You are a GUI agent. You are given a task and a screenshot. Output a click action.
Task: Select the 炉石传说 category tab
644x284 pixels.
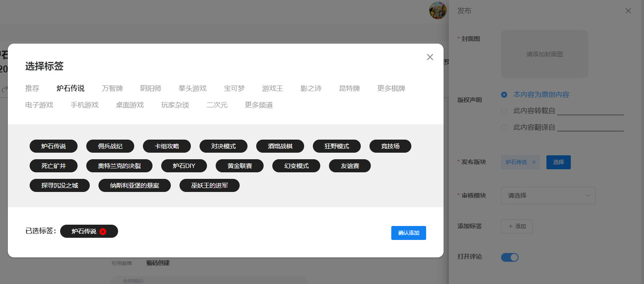[x=71, y=89]
